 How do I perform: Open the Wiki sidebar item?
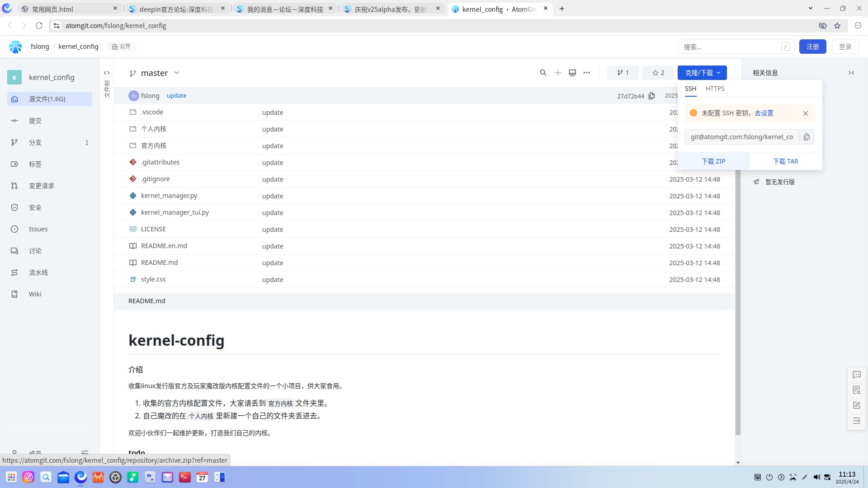pyautogui.click(x=50, y=294)
